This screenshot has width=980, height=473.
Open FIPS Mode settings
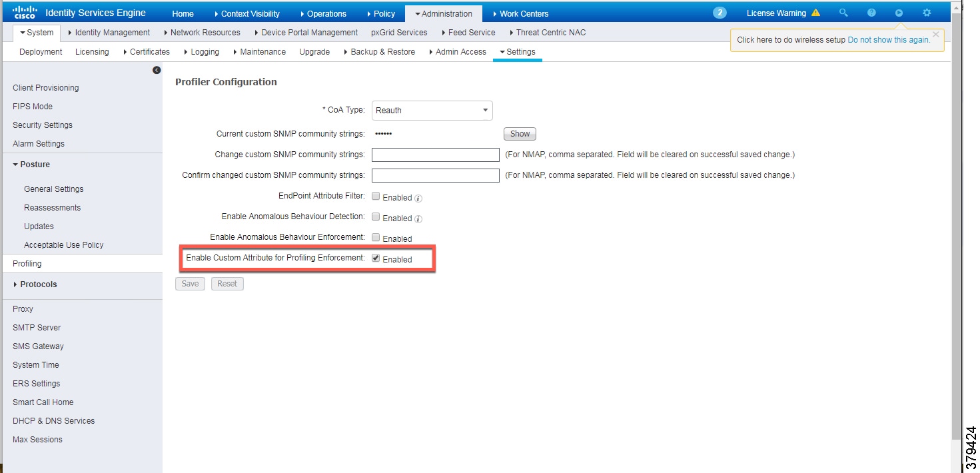(x=33, y=107)
